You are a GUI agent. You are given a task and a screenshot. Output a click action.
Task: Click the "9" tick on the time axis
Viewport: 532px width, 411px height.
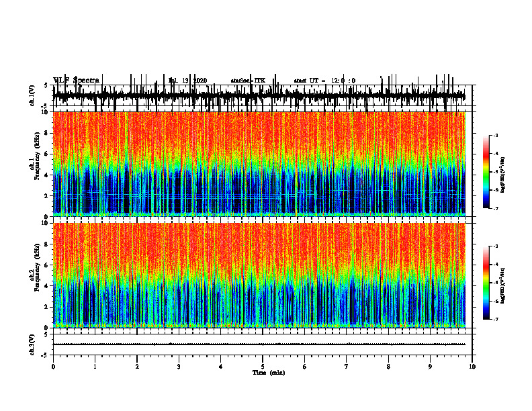click(x=430, y=367)
